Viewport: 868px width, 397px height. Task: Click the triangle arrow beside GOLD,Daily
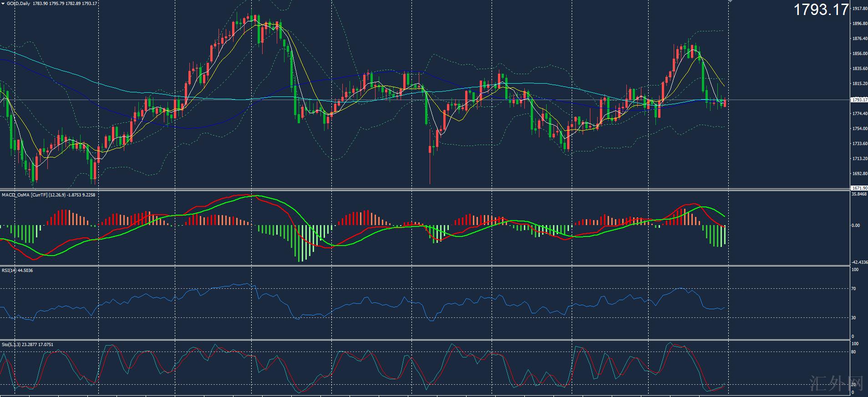tap(3, 4)
